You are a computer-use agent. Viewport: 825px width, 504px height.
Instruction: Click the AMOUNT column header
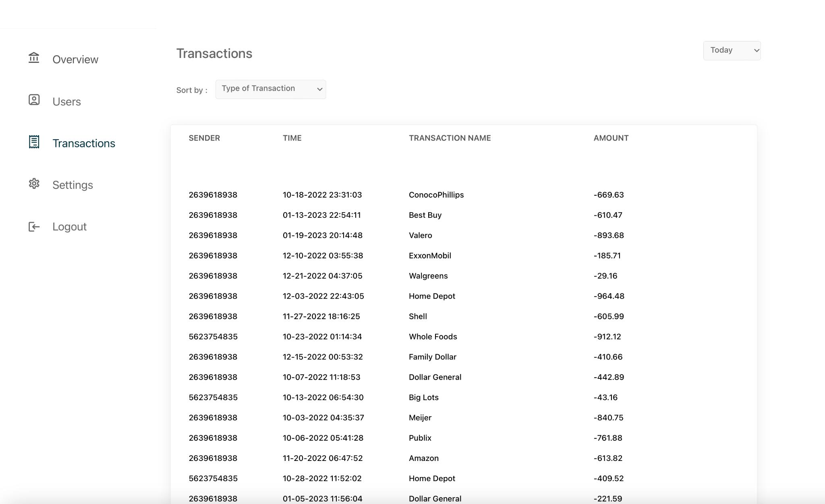pos(611,138)
